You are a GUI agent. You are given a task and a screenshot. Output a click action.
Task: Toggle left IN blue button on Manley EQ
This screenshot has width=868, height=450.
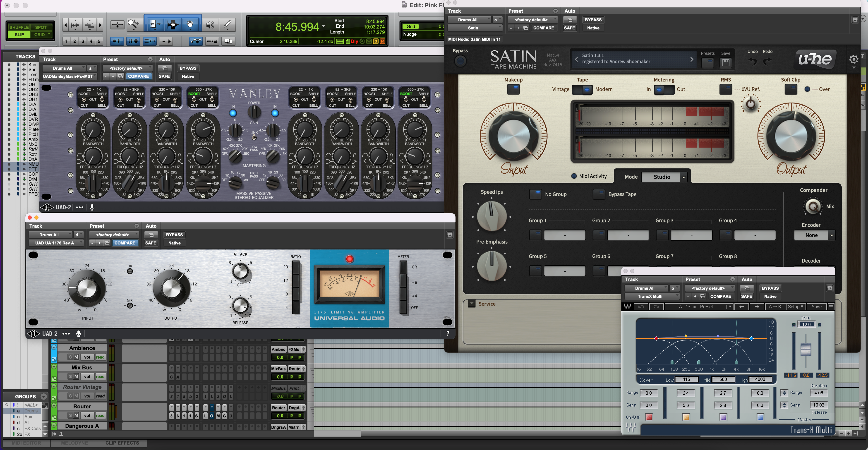[233, 113]
